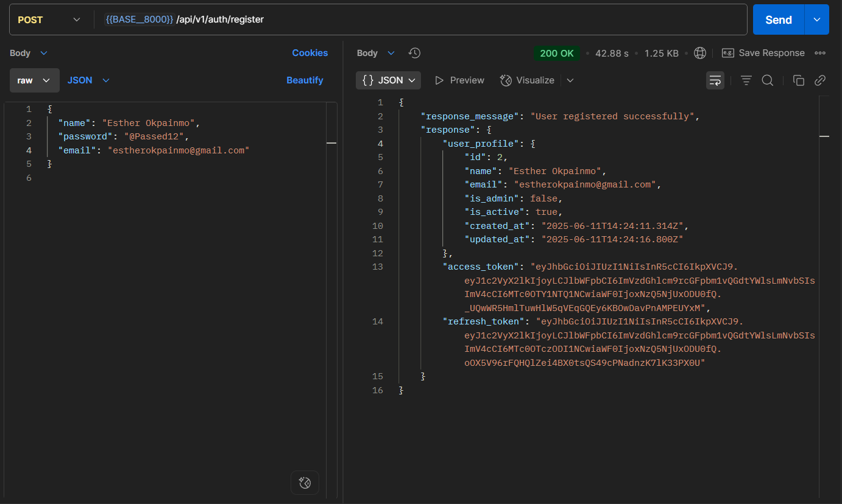Viewport: 842px width, 504px height.
Task: Switch to the Visualize response view
Action: 528,80
